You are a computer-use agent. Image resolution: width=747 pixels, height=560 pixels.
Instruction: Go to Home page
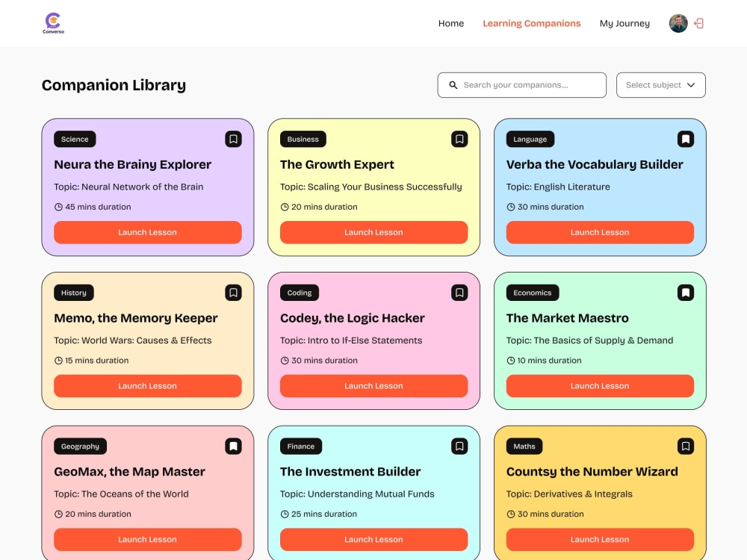click(x=451, y=23)
